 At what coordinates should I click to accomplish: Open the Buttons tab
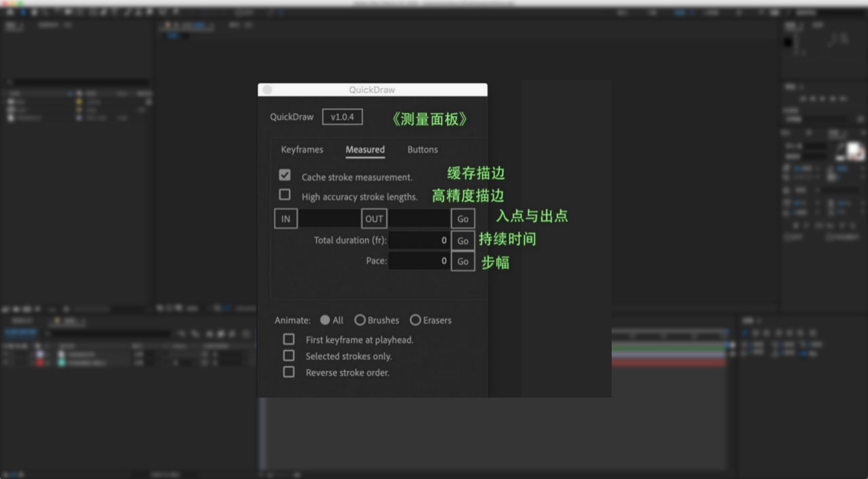pos(422,149)
